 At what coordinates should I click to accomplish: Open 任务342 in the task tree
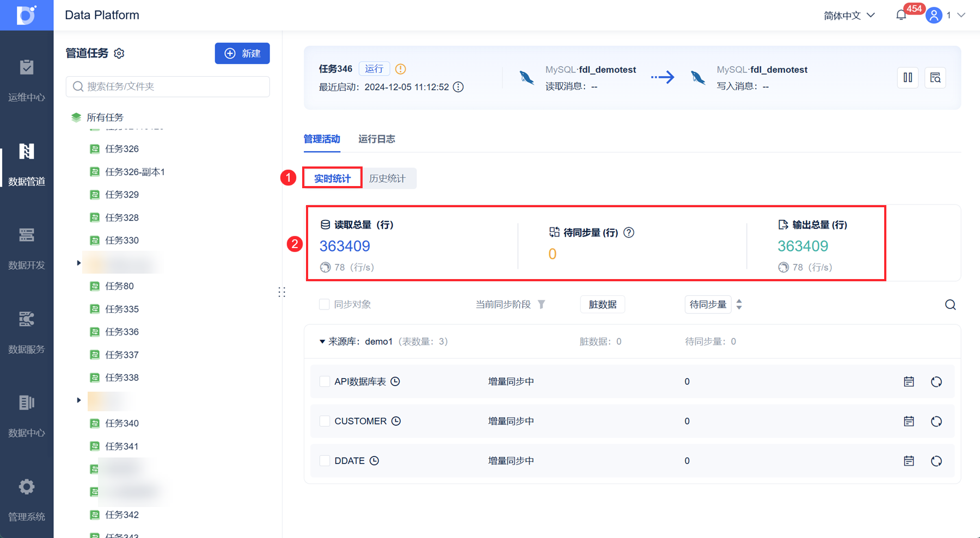[x=122, y=515]
